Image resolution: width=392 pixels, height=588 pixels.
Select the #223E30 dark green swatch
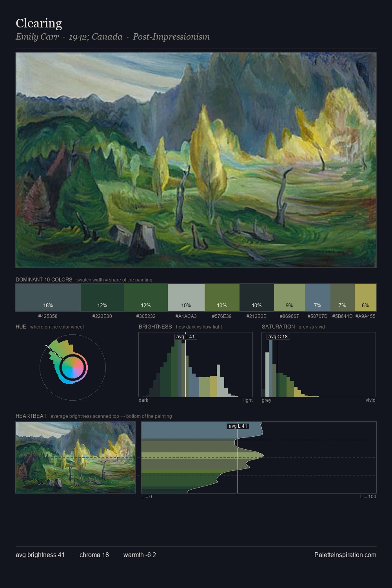pyautogui.click(x=102, y=298)
